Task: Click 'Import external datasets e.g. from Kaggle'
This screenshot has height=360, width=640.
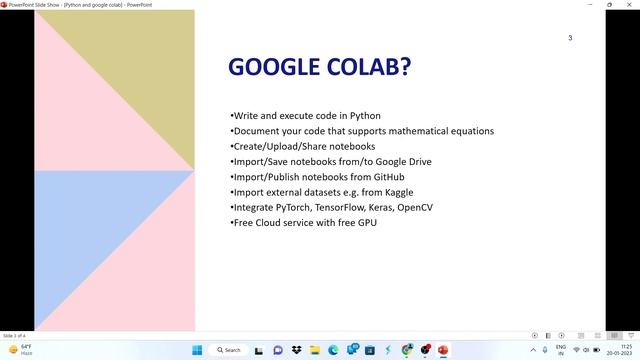Action: [x=322, y=192]
